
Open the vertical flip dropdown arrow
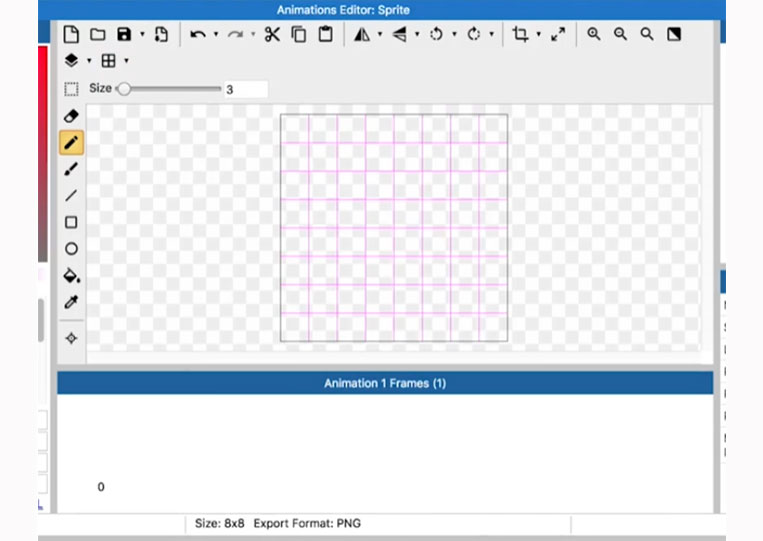click(418, 35)
